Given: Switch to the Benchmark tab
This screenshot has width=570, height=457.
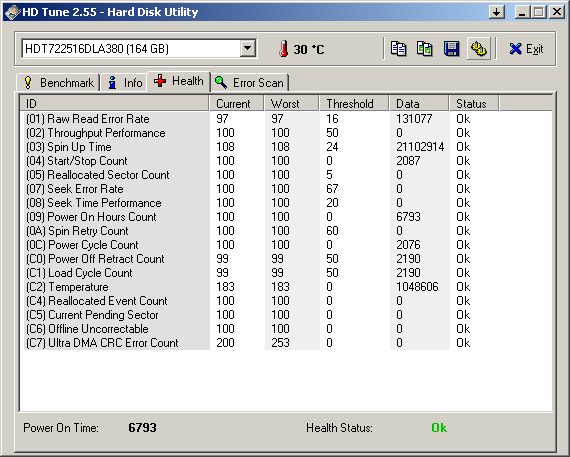Looking at the screenshot, I should (x=58, y=83).
